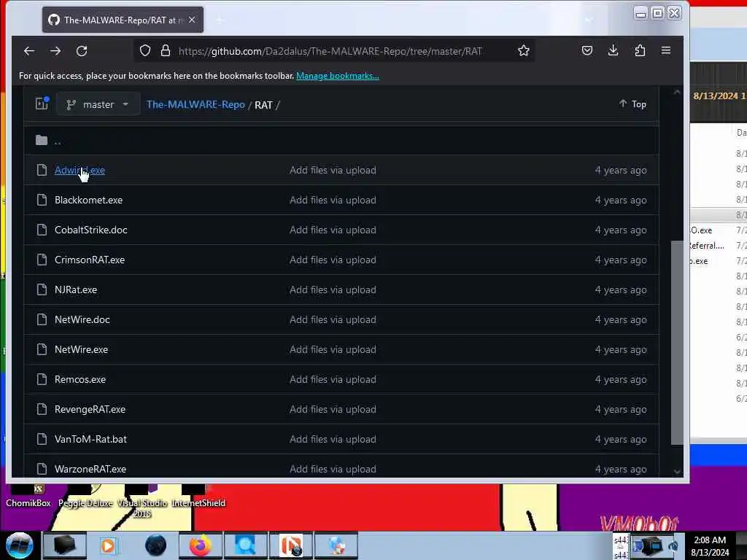
Task: Open InternetShield desktop shortcut
Action: click(x=198, y=497)
